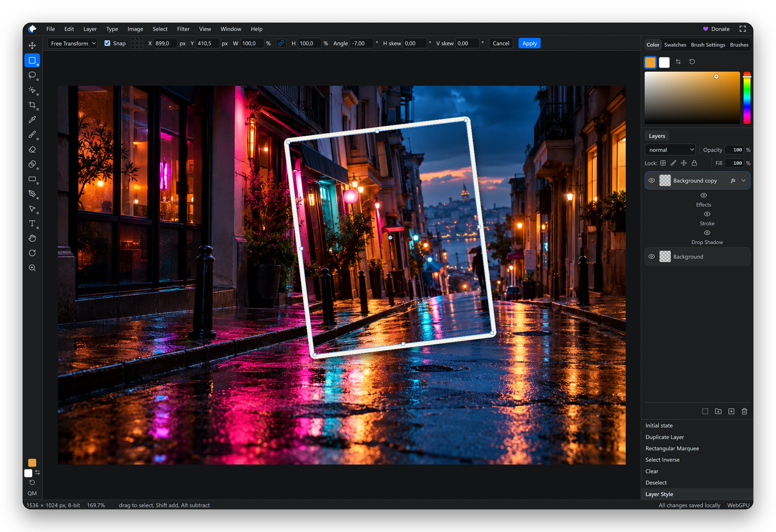The width and height of the screenshot is (776, 532).
Task: Select the Type tool
Action: (32, 223)
